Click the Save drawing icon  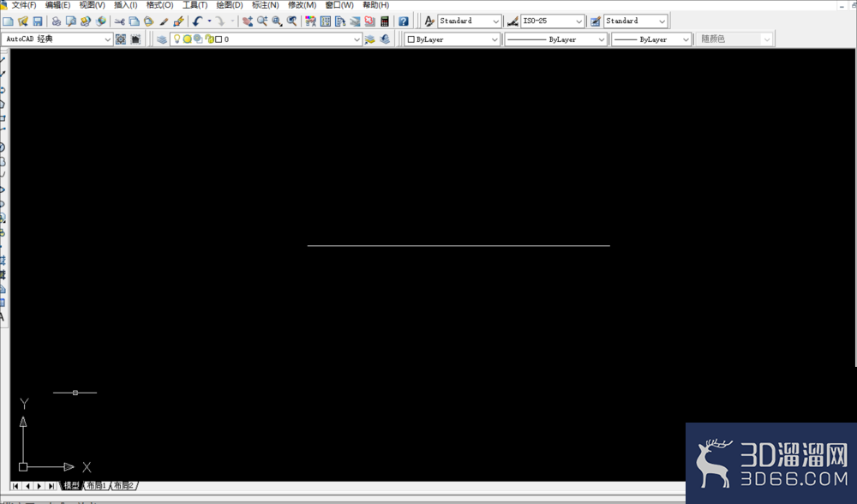[38, 21]
